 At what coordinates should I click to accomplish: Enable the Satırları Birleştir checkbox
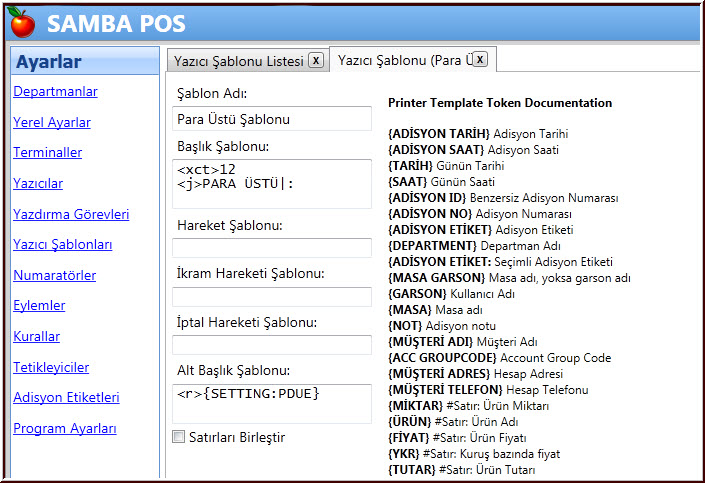click(x=179, y=437)
